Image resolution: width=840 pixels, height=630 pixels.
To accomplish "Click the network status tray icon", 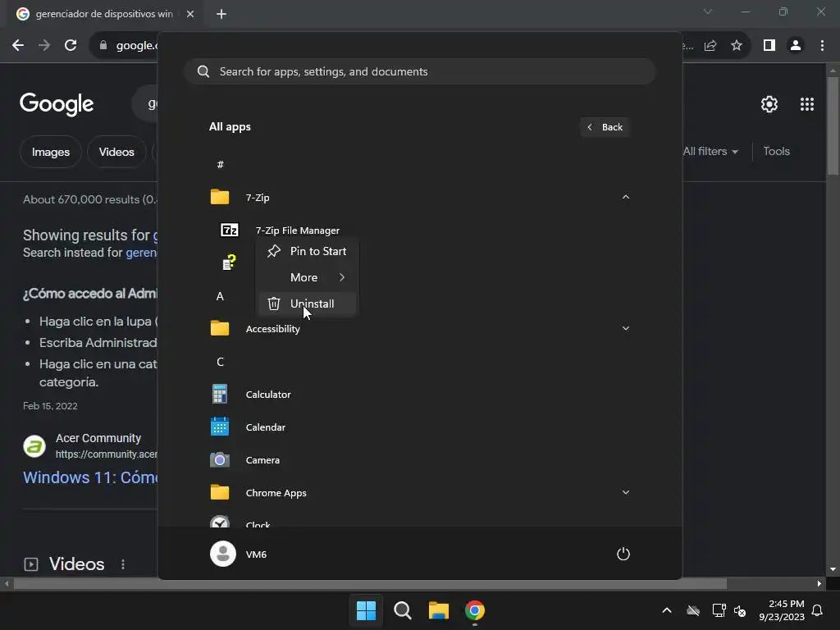I will [719, 610].
